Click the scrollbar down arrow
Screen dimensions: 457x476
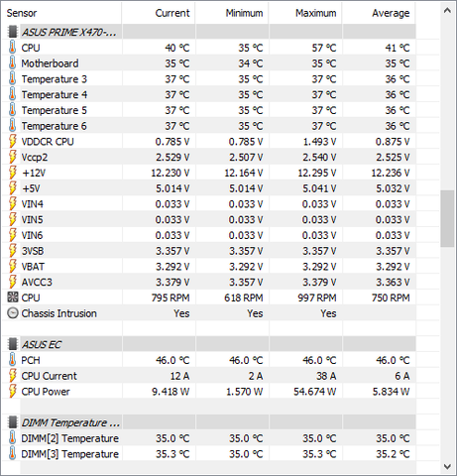coord(447,466)
